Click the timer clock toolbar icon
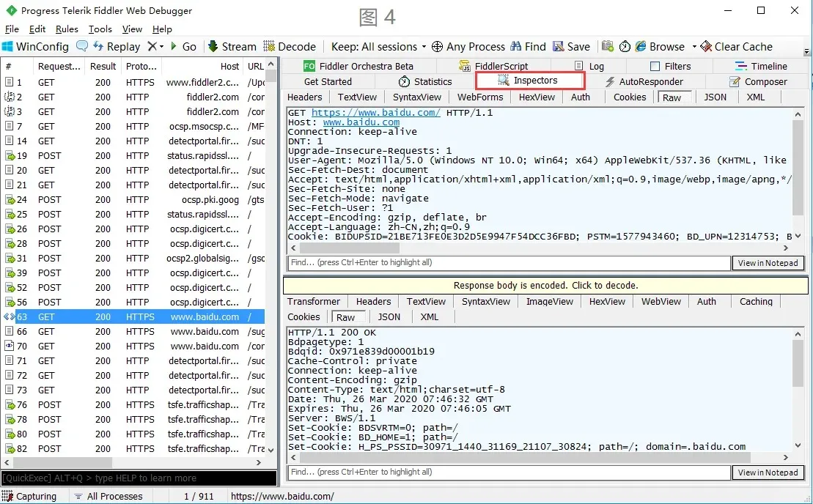The image size is (813, 504). pos(625,46)
